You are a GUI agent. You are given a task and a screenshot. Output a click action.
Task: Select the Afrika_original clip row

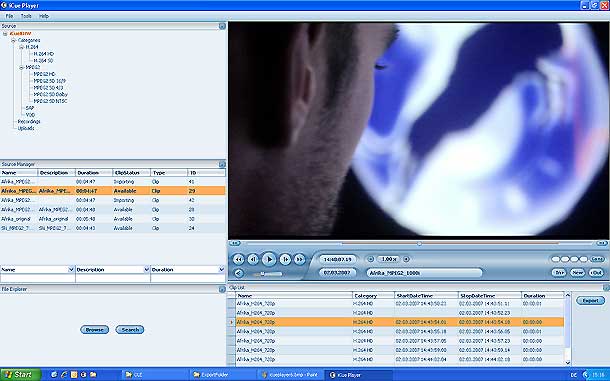(x=113, y=219)
